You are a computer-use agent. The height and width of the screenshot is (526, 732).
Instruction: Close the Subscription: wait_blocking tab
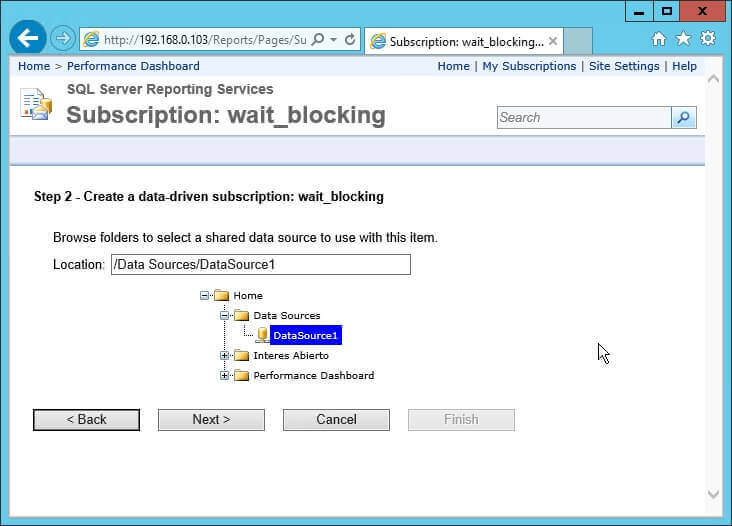click(553, 42)
